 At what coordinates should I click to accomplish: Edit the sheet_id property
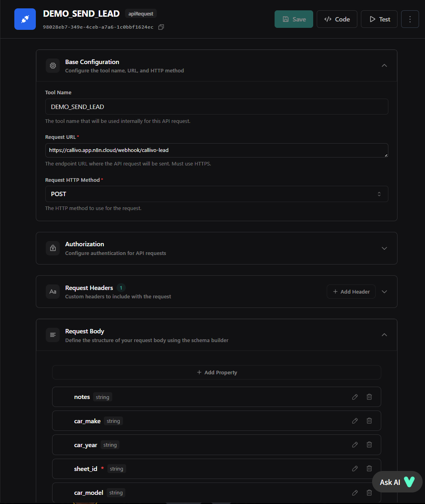355,469
